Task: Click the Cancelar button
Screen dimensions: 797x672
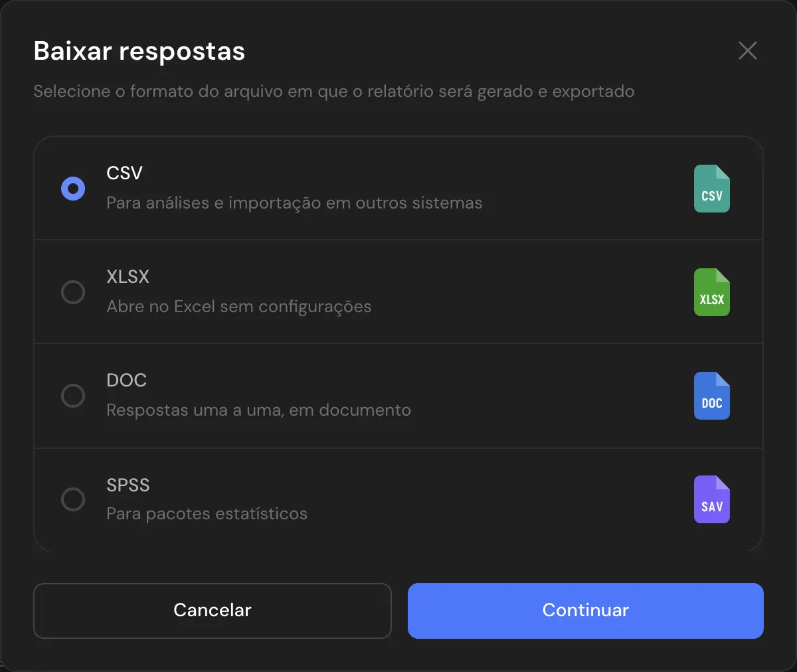Action: [x=213, y=610]
